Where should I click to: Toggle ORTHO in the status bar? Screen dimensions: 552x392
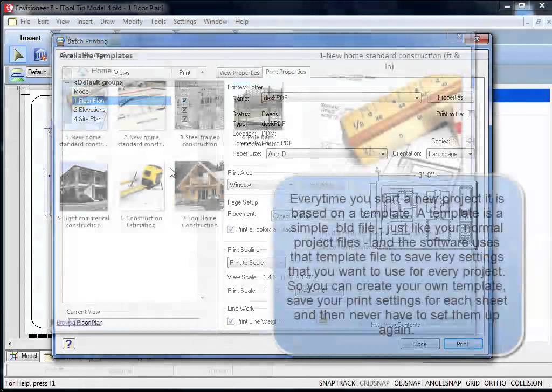click(495, 383)
